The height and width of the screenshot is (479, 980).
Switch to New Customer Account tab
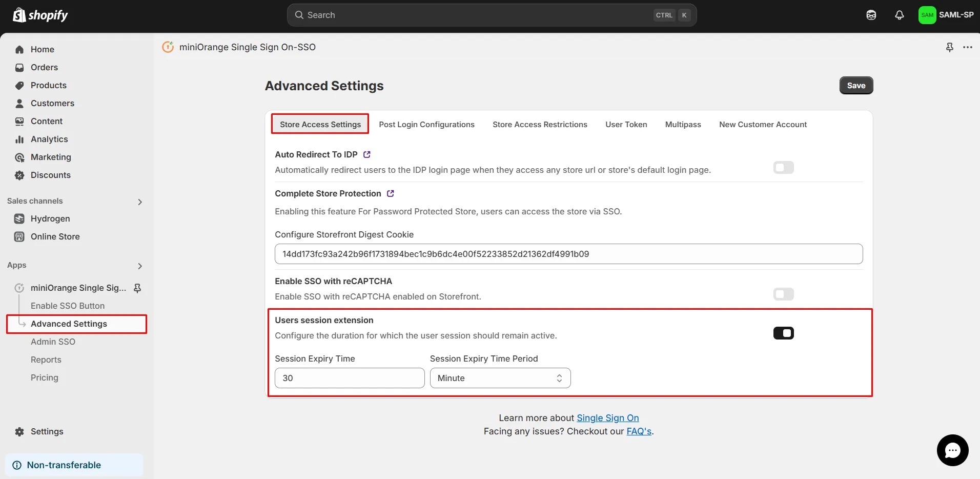(763, 125)
